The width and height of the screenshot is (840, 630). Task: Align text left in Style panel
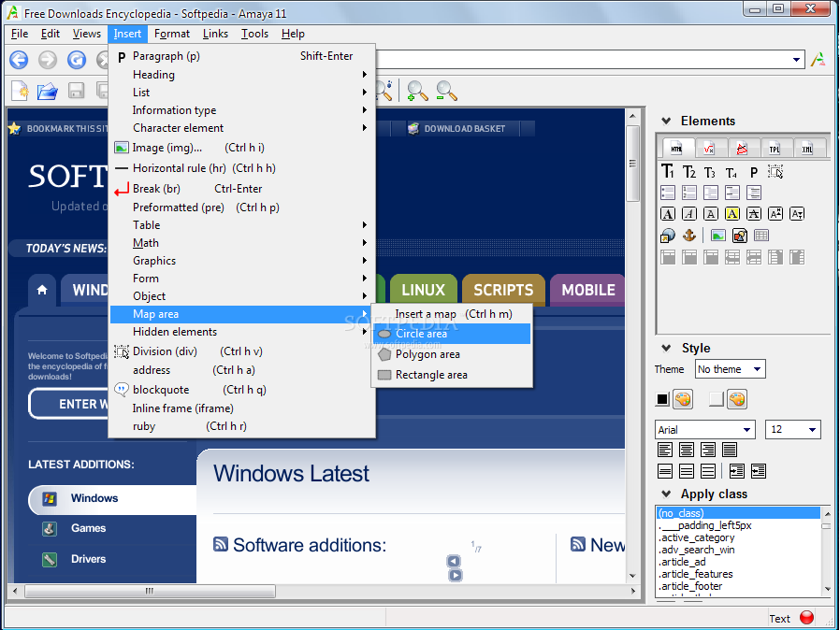pos(665,450)
